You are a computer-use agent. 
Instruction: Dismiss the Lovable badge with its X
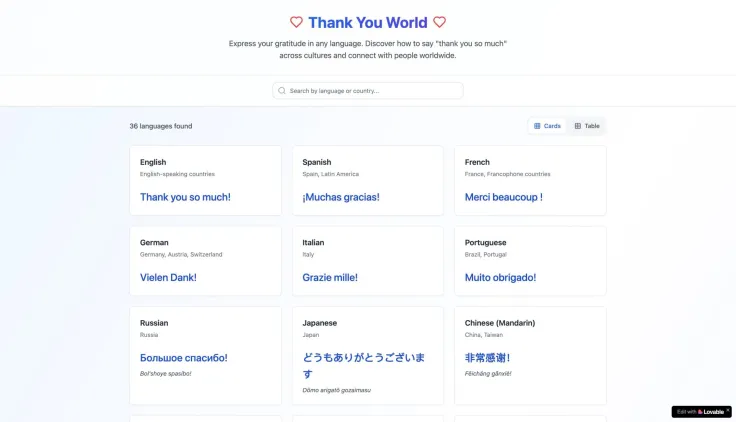coord(728,410)
